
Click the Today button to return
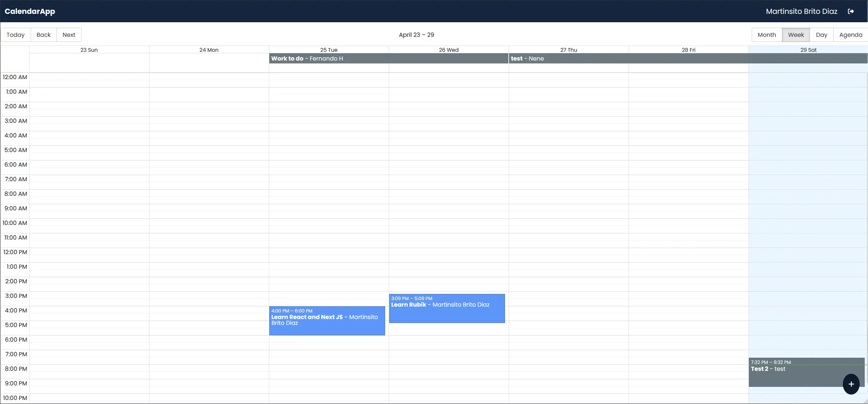[x=16, y=34]
